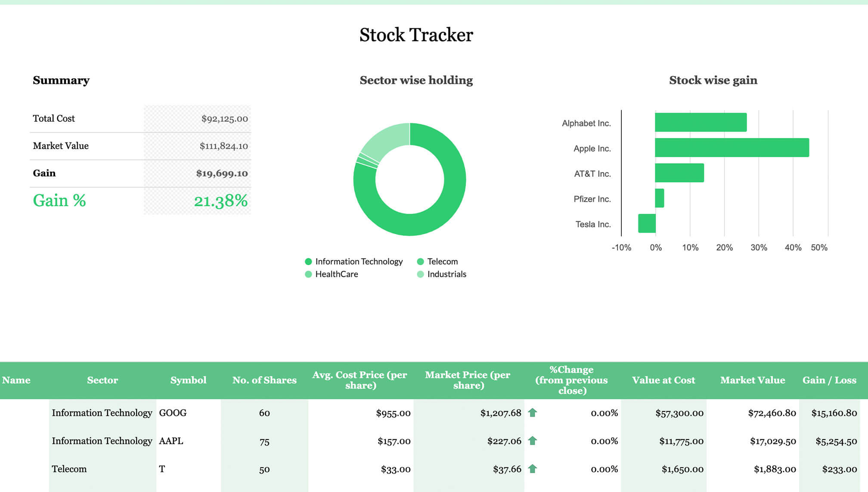Click the HealthCare legend dot

[x=308, y=274]
